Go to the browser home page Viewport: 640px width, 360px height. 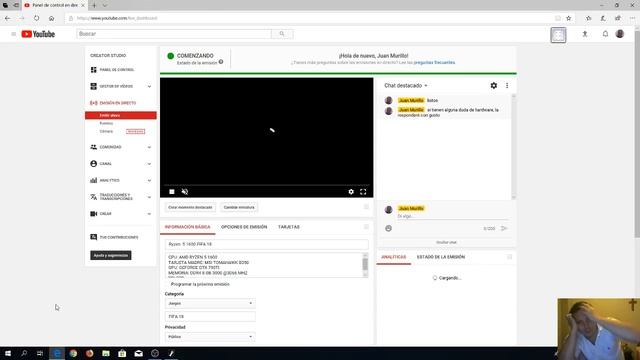51,18
